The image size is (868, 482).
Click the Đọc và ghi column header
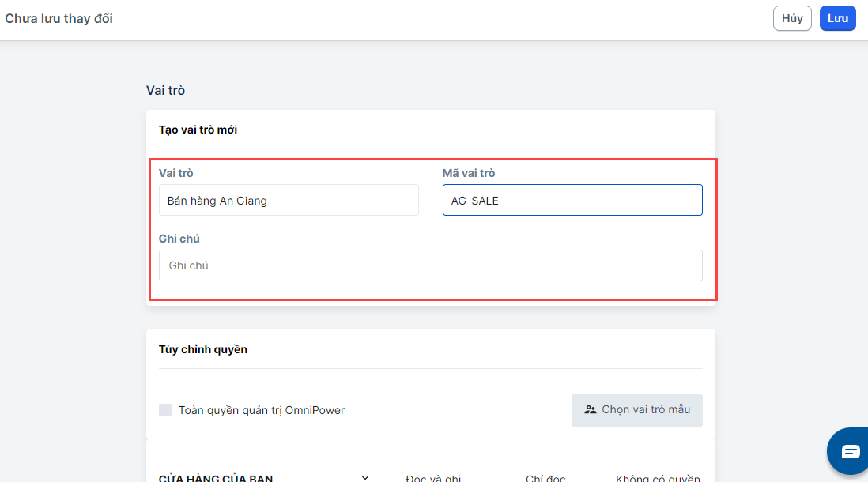(432, 478)
